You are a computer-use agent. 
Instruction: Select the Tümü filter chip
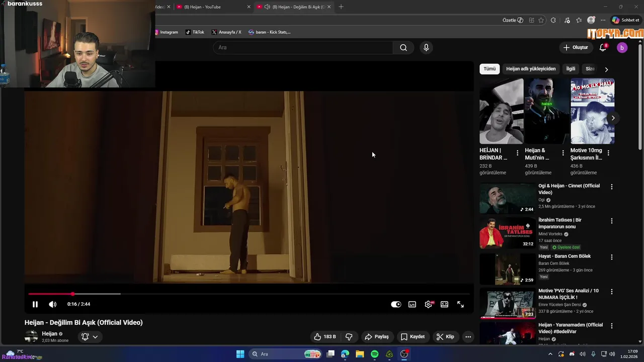point(490,69)
